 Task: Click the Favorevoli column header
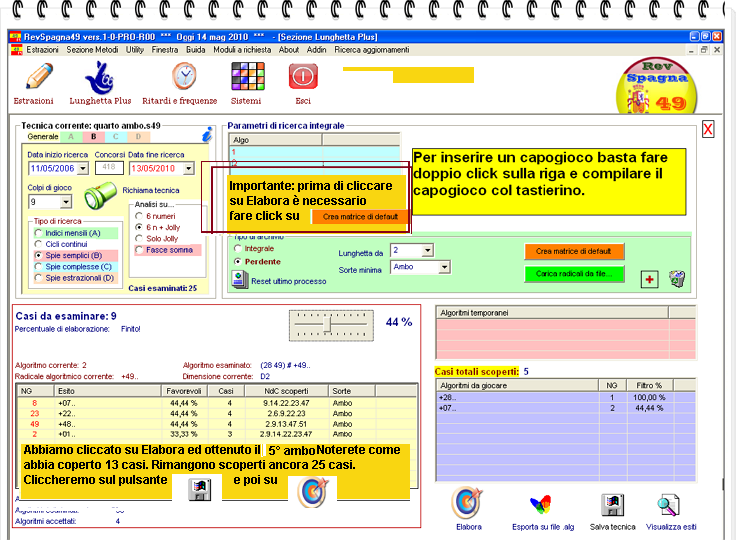pos(184,391)
